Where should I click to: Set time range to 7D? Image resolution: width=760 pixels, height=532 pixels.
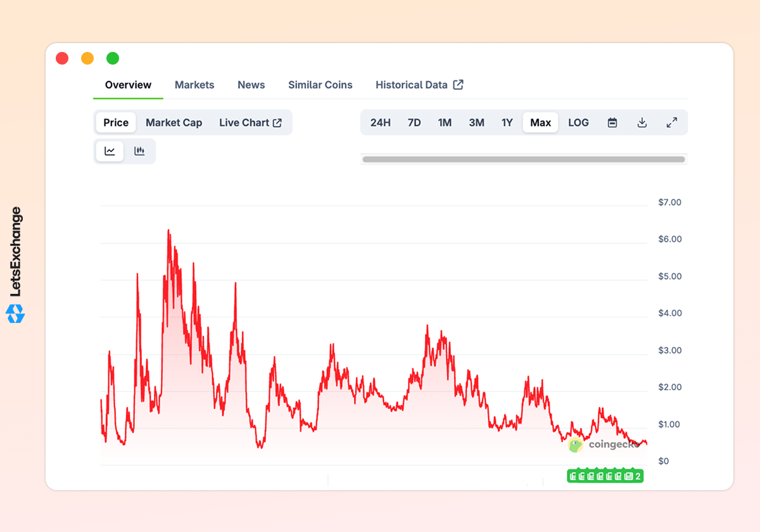[414, 123]
